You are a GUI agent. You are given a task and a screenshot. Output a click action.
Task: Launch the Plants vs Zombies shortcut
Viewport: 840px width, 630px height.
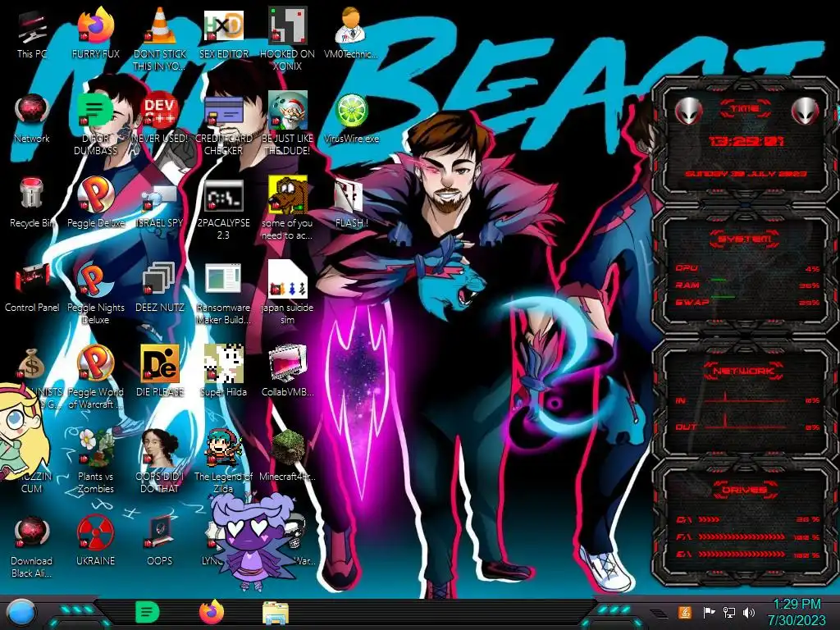click(x=95, y=461)
